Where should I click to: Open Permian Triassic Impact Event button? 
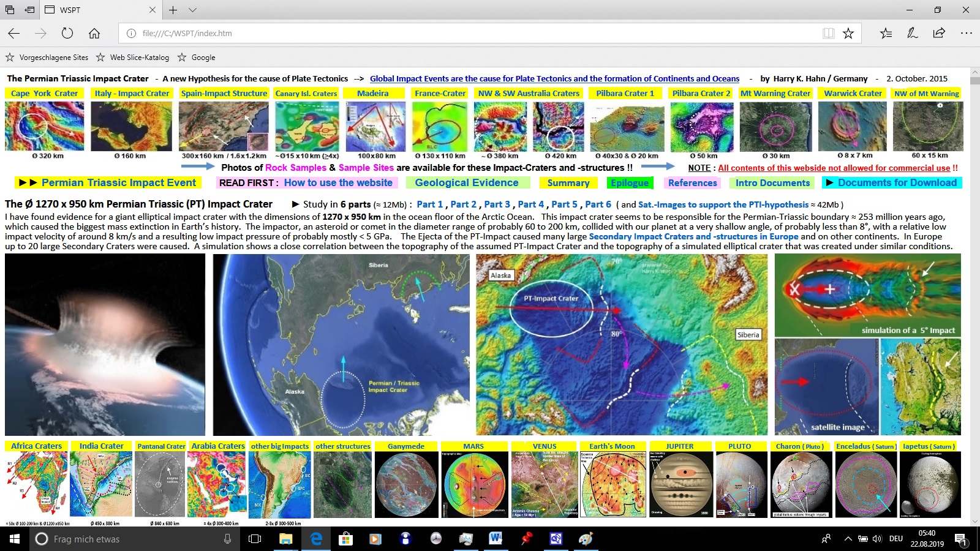(x=108, y=182)
